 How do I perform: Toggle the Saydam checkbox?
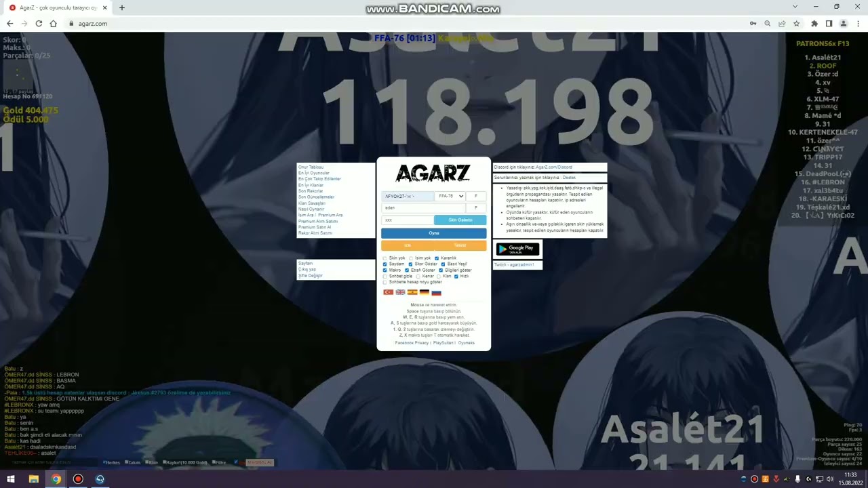point(385,264)
